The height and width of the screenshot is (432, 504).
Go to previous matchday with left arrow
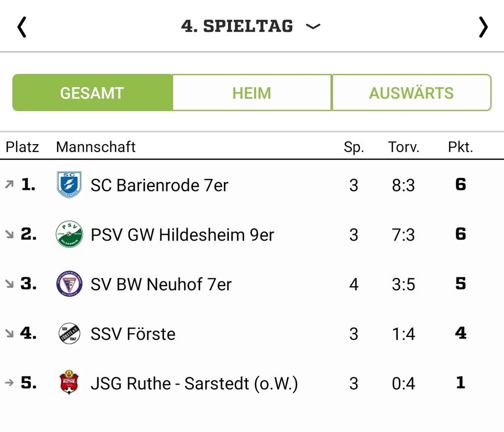(22, 28)
